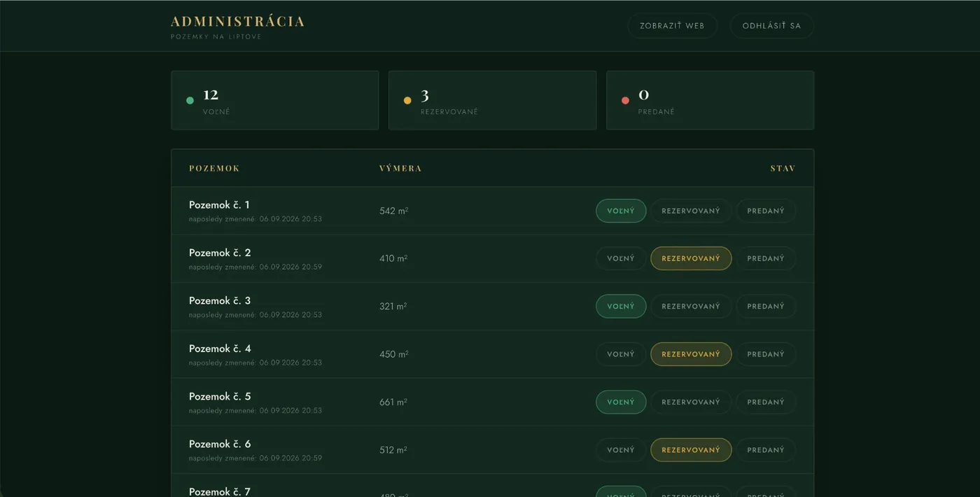Screen dimensions: 980x497
Task: Mark Pozemok č. 5 as Predaný
Action: (766, 402)
